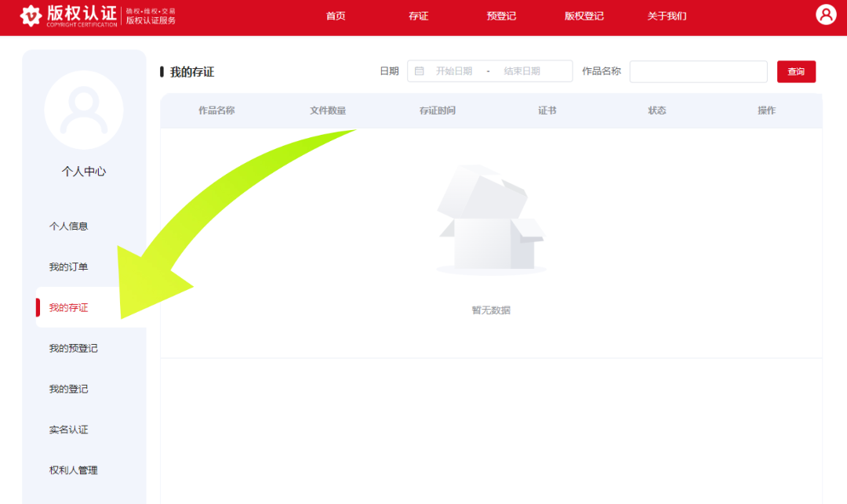Open 我的预登记 in the sidebar
This screenshot has width=847, height=504.
pos(74,348)
